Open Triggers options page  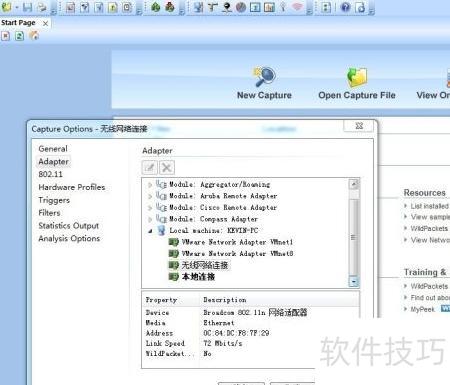pyautogui.click(x=54, y=200)
